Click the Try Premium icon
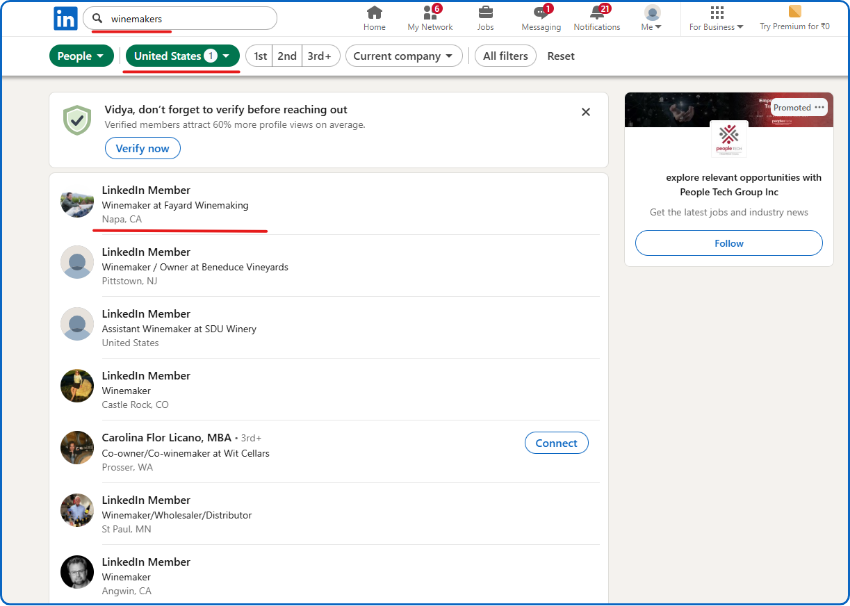 click(x=795, y=11)
